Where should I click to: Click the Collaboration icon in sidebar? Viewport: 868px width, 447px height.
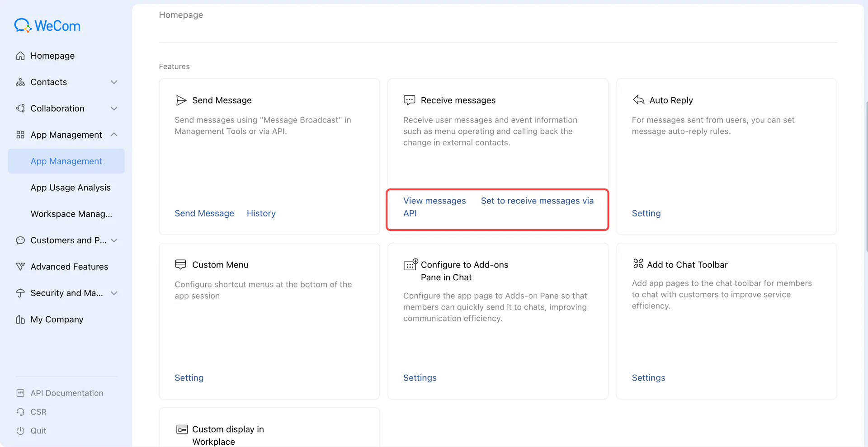coord(20,108)
